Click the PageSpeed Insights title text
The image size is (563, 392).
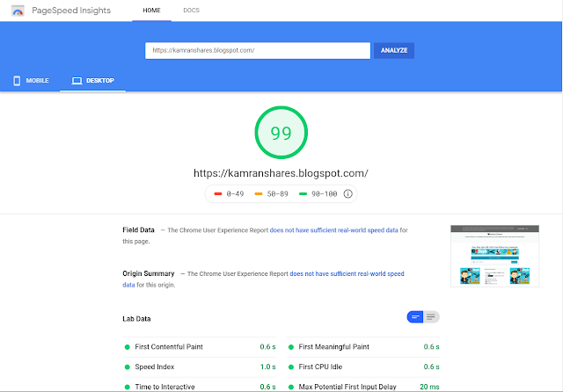pos(71,11)
